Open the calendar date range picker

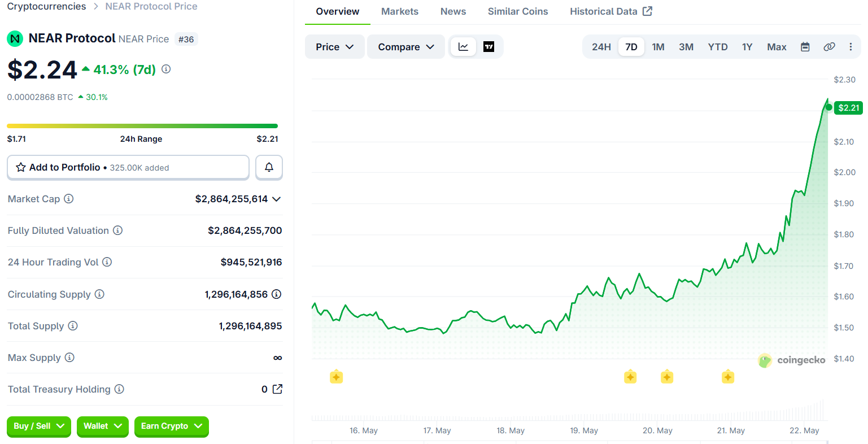click(x=805, y=47)
